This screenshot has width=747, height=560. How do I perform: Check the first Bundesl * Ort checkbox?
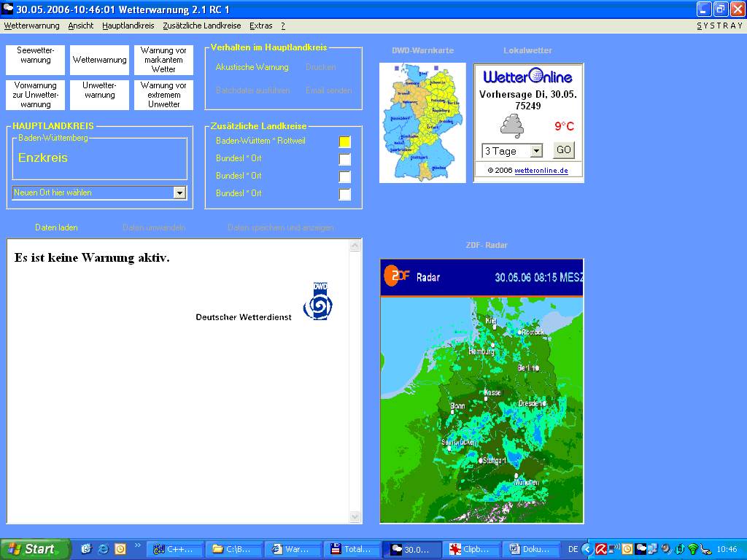tap(344, 159)
